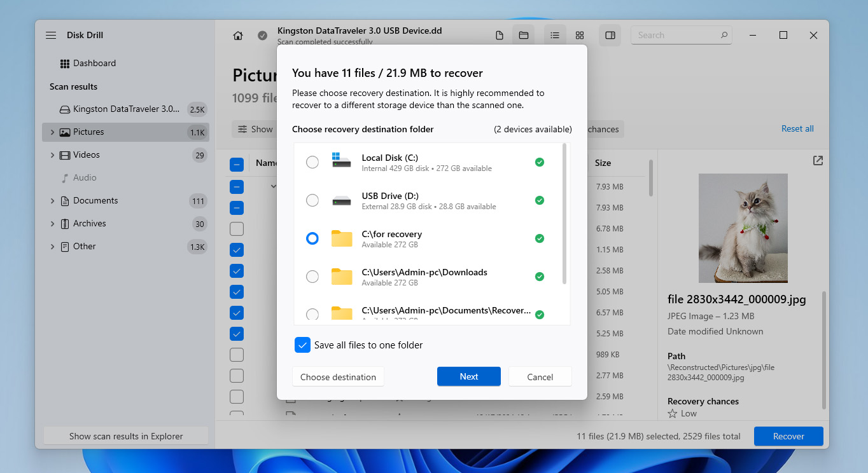Open the preview in an external window icon
This screenshot has height=473, width=868.
818,161
